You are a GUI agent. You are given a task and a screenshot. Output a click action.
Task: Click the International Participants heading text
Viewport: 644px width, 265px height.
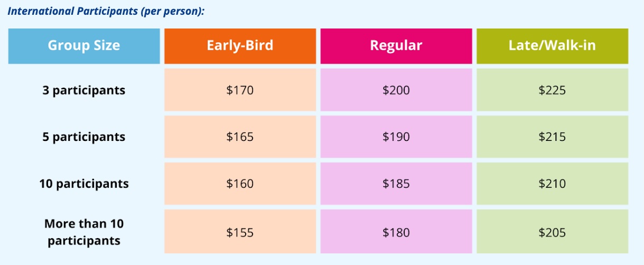(106, 11)
